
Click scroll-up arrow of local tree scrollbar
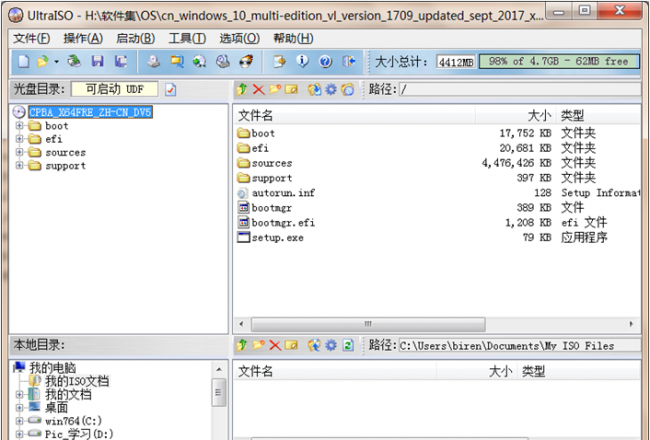pyautogui.click(x=219, y=369)
